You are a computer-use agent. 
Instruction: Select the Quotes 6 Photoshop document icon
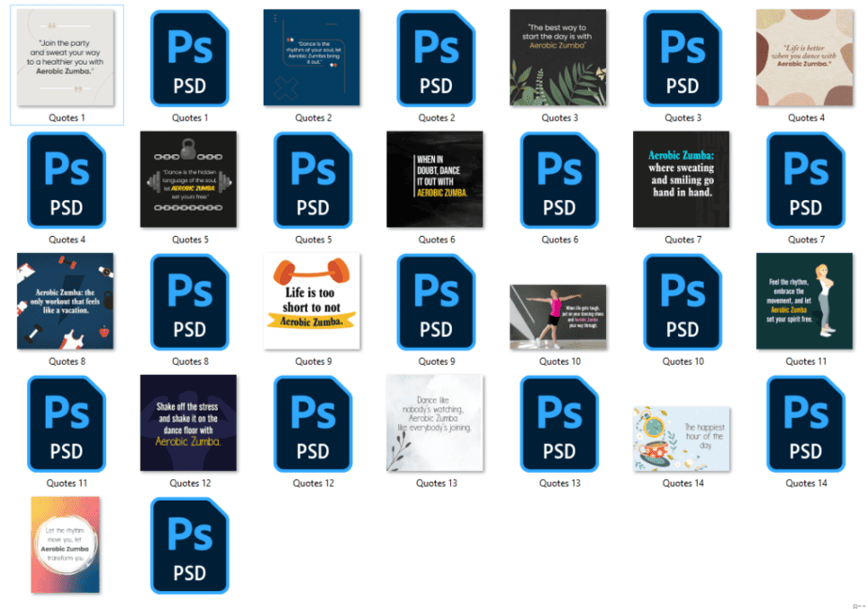559,180
